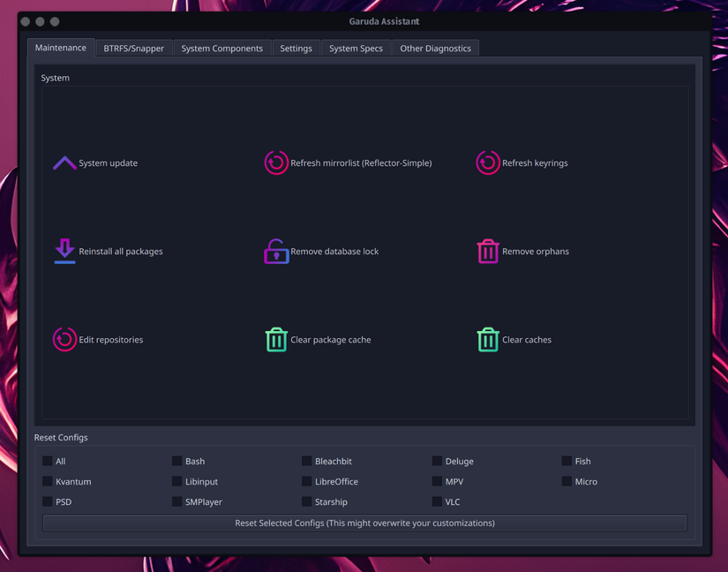
Task: Click the Refresh keyrings icon
Action: pos(488,163)
